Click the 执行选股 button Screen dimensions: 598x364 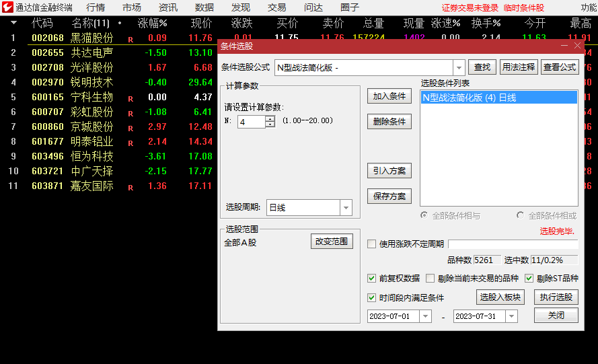[x=556, y=297]
